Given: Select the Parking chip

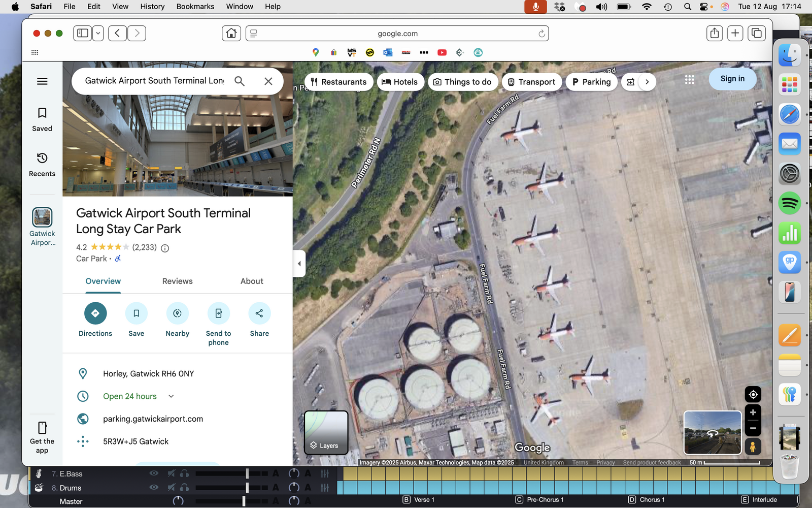Looking at the screenshot, I should coord(591,82).
